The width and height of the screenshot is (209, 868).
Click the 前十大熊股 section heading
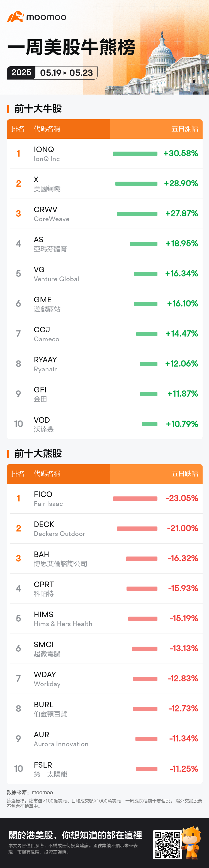(x=38, y=454)
